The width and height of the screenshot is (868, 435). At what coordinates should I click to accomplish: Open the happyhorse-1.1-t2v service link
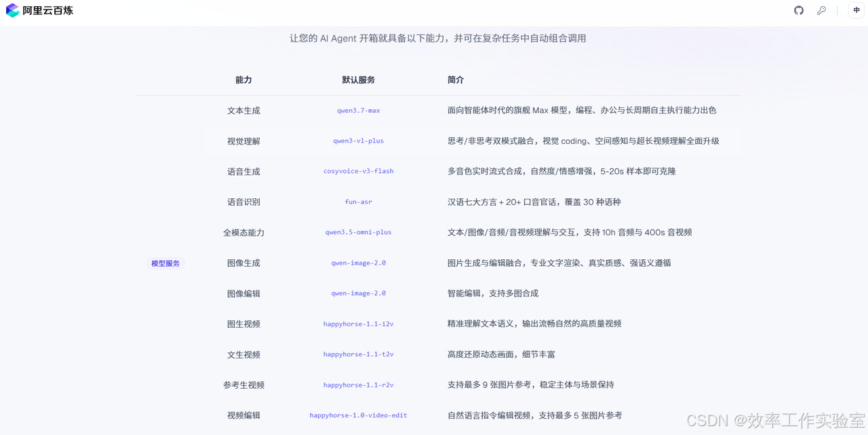358,354
